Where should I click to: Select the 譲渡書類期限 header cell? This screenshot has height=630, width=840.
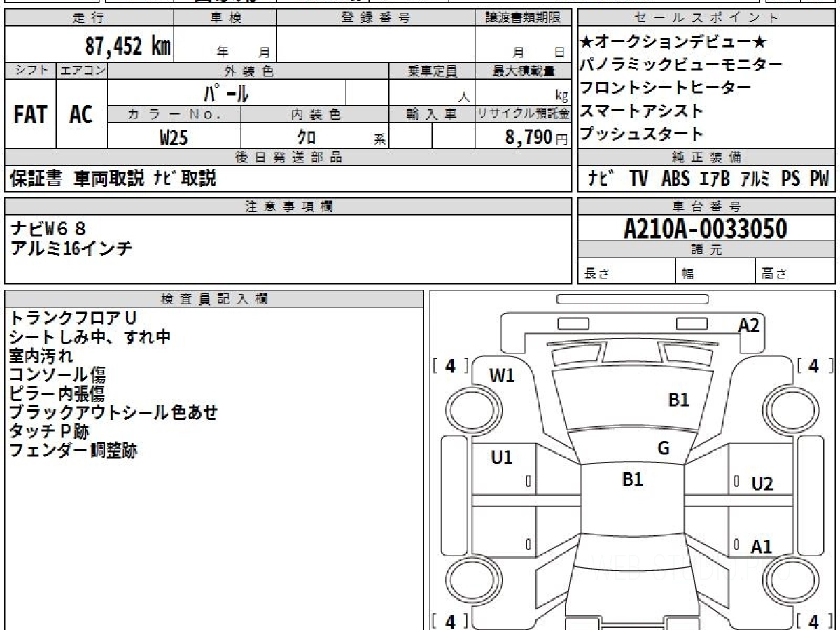click(524, 18)
